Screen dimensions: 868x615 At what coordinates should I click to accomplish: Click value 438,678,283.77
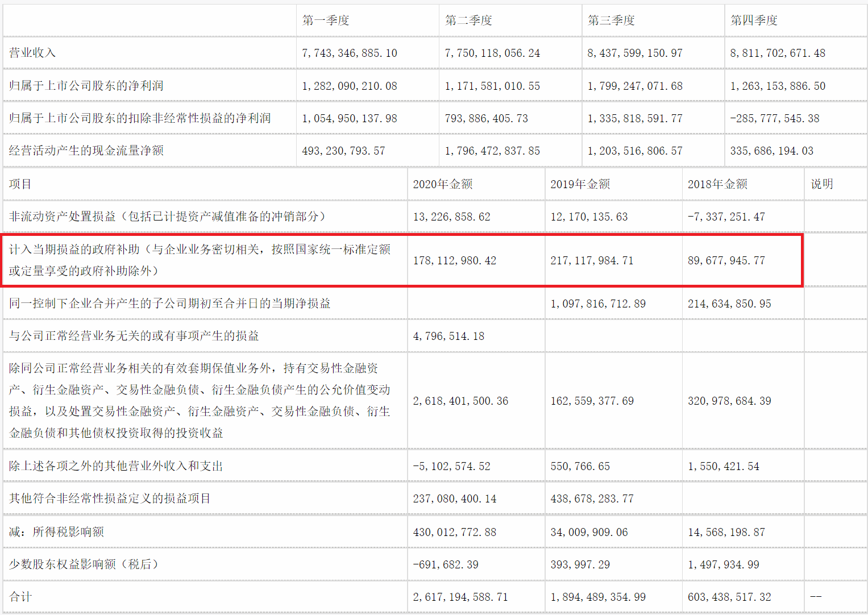pyautogui.click(x=592, y=498)
